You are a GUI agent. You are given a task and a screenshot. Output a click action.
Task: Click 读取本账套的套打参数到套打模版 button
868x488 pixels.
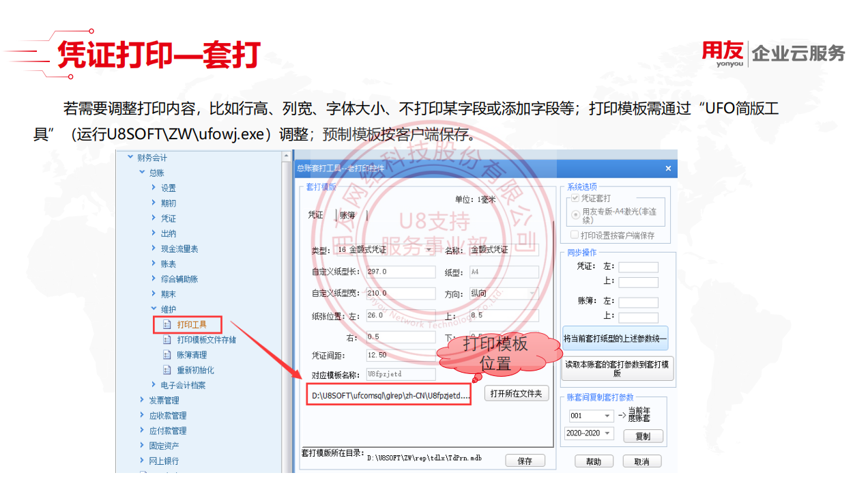(616, 369)
